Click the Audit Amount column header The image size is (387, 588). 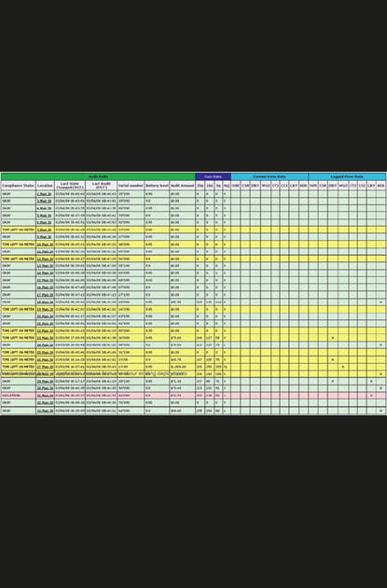click(182, 185)
